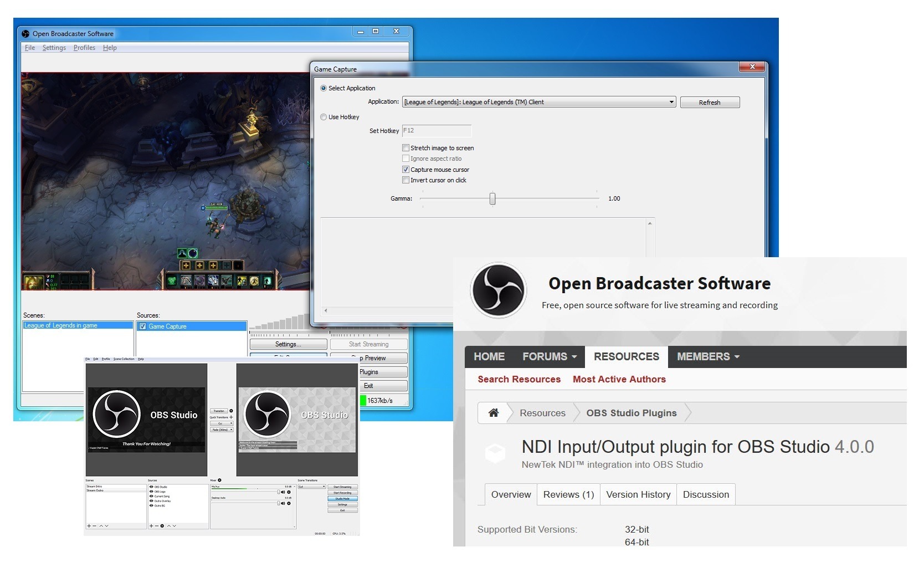Remove a scene with the Scenes minus icon
Viewport: 924px width, 562px height.
tap(94, 525)
